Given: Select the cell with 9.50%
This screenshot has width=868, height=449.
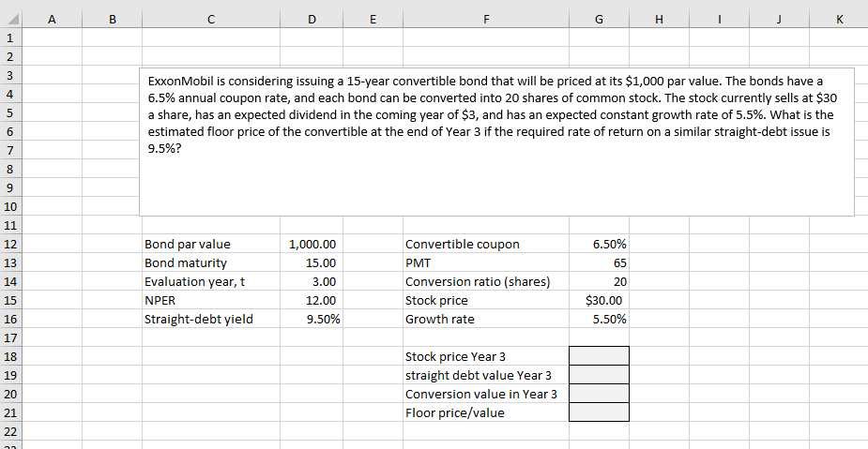Looking at the screenshot, I should (312, 319).
